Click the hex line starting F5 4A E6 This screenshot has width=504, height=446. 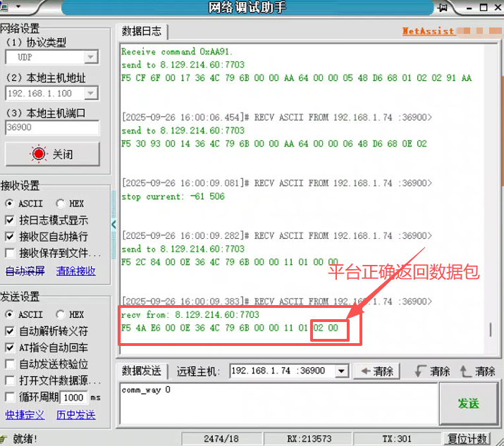click(230, 328)
